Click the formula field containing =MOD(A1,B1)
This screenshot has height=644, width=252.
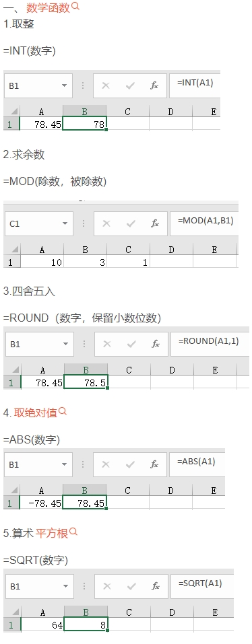point(204,223)
